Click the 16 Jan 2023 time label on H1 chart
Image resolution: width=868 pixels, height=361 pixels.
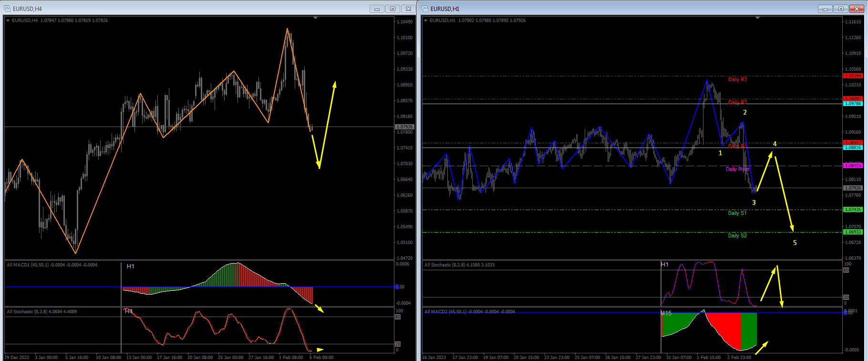tap(434, 358)
